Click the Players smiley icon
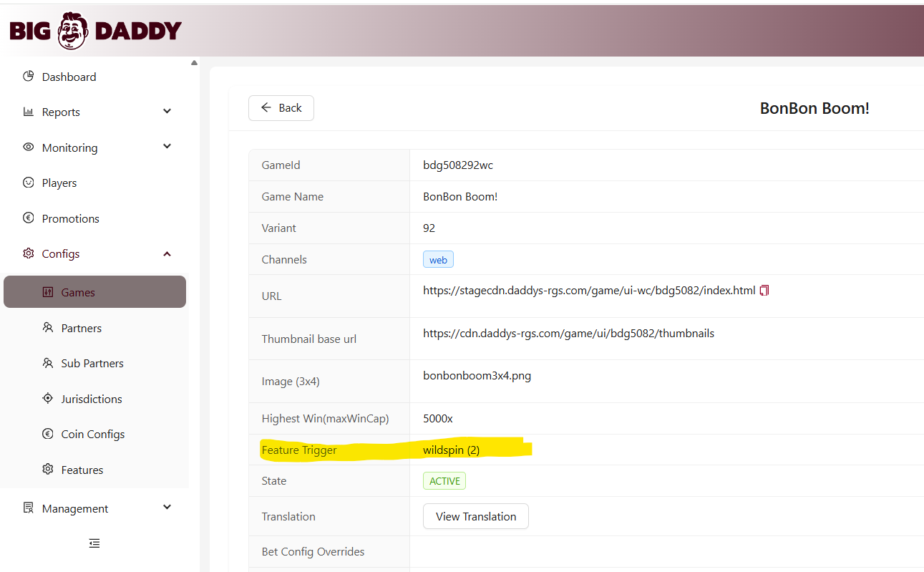Screen dimensions: 924x572 tap(29, 183)
